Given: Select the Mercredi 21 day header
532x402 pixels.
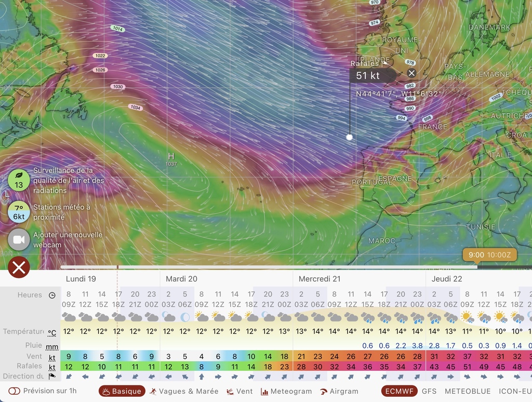Looking at the screenshot, I should coord(320,279).
